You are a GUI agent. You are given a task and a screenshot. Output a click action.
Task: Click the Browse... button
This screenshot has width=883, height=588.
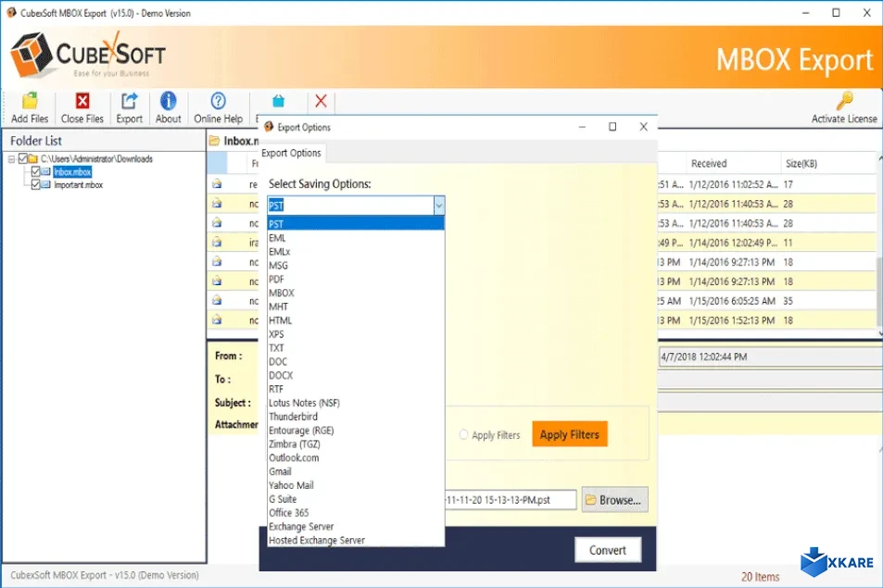(614, 500)
